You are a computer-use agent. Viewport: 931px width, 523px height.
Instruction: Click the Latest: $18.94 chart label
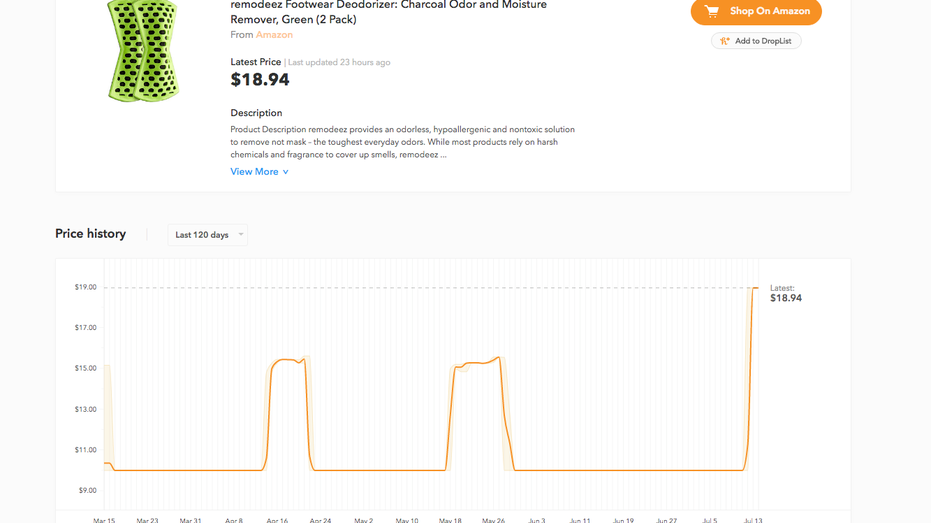tap(786, 293)
